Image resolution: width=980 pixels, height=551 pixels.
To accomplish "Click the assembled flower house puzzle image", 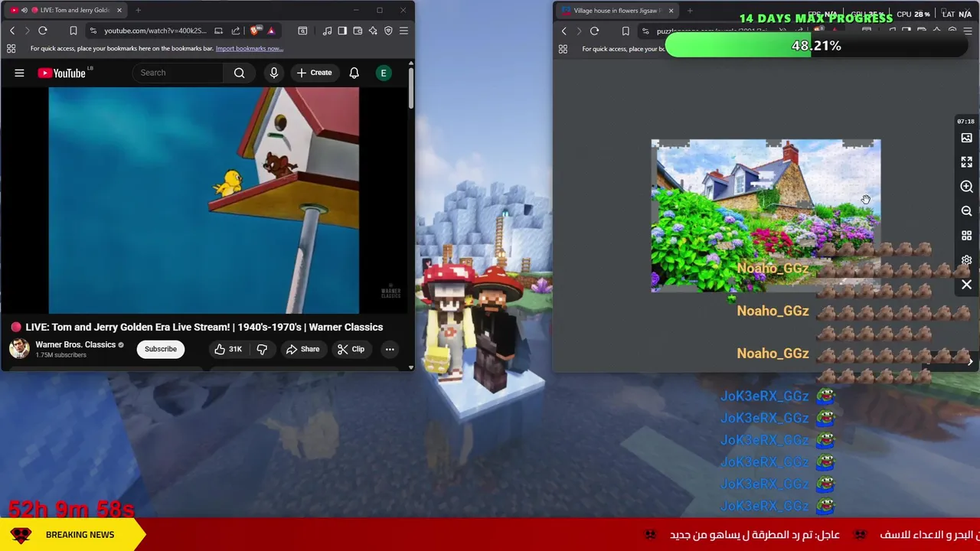I will (x=766, y=216).
